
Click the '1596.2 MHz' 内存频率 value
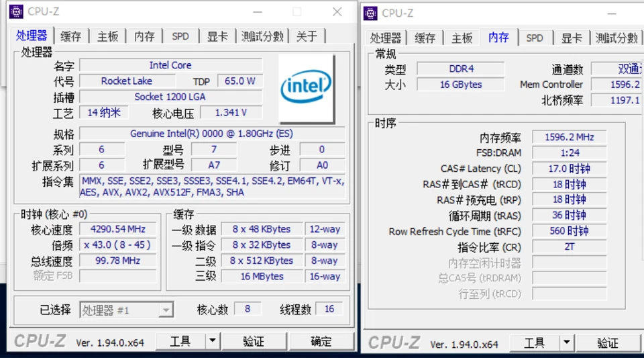pos(570,137)
